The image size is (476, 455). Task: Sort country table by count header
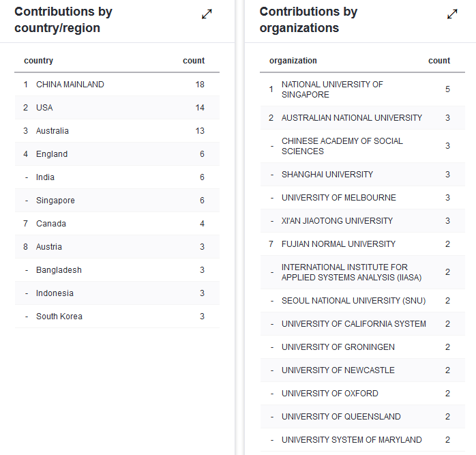[x=194, y=61]
